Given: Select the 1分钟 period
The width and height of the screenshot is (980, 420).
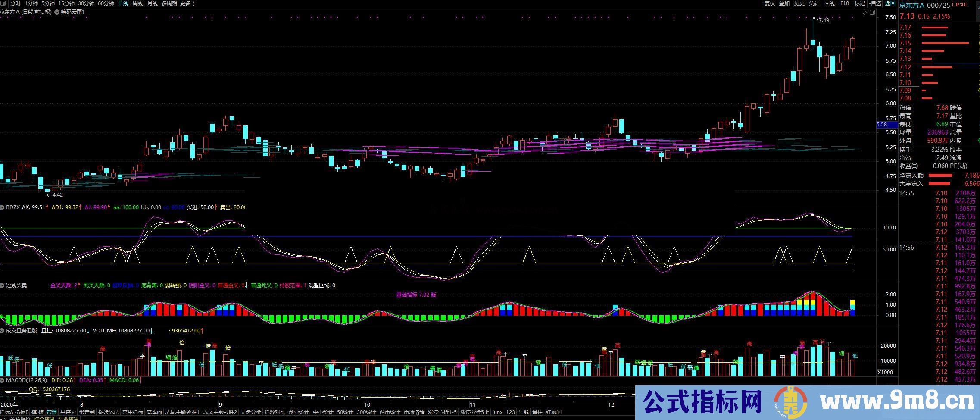Looking at the screenshot, I should tap(31, 3).
